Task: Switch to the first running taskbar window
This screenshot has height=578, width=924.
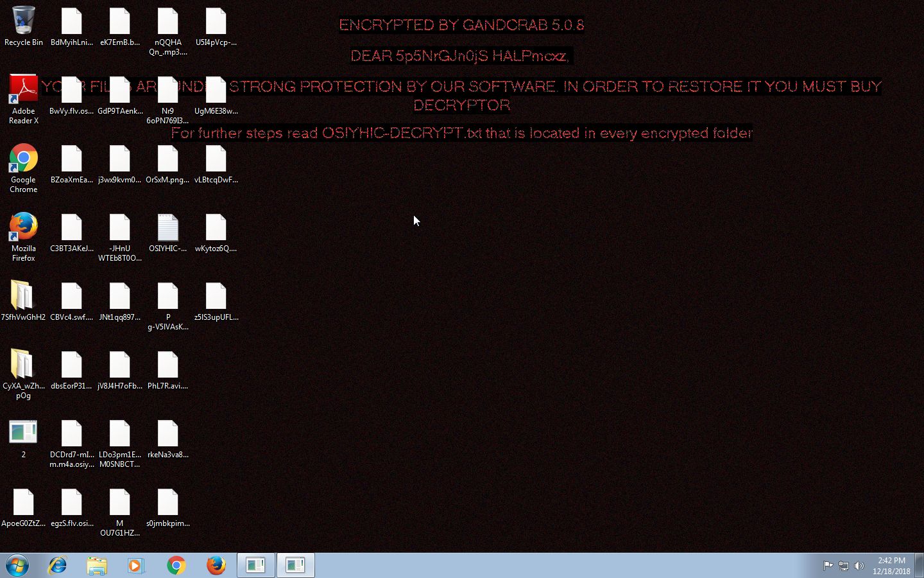Action: (x=256, y=565)
